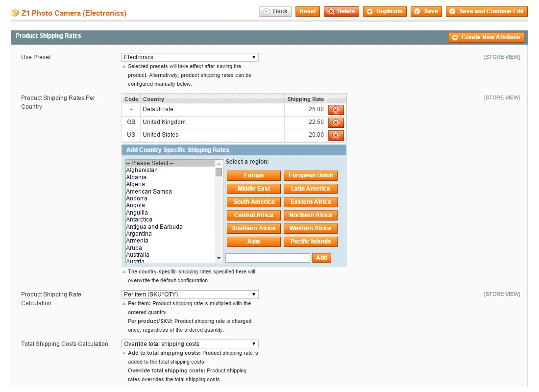Select the Eastern Africa region

point(311,202)
